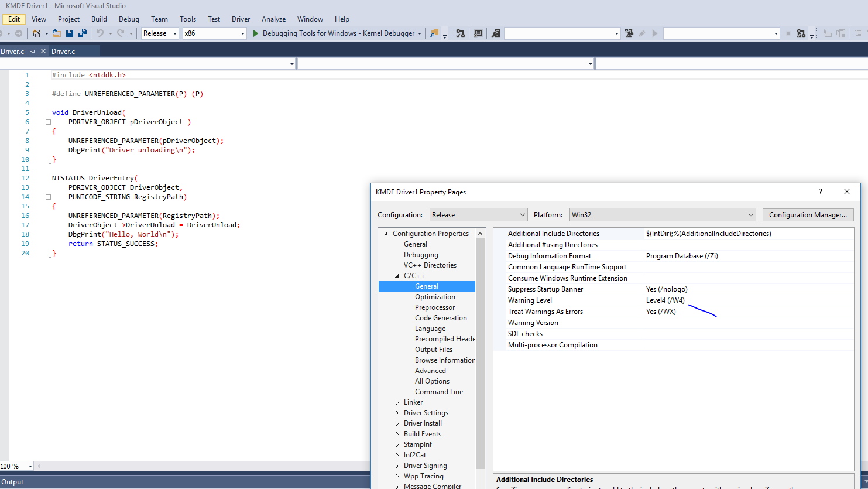Toggle the pin on the Driver.c tab
Screen dimensions: 868x489
pyautogui.click(x=33, y=52)
